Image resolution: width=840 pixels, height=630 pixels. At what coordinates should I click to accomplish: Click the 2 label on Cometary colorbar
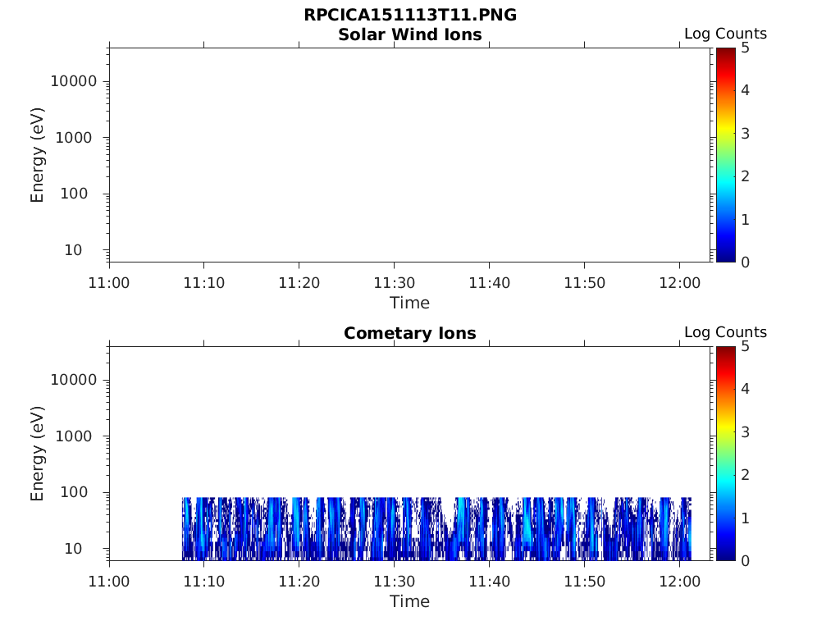[x=745, y=475]
